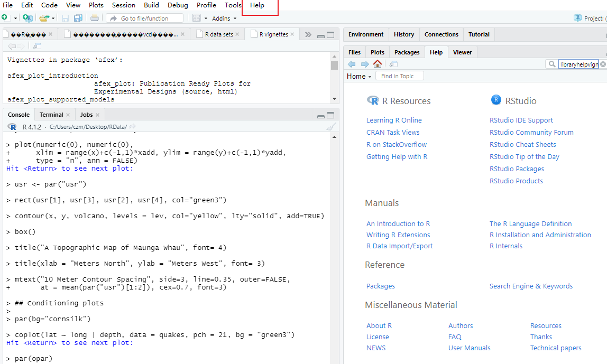Click the Workspace Panes grid icon
The image size is (607, 364).
[197, 18]
